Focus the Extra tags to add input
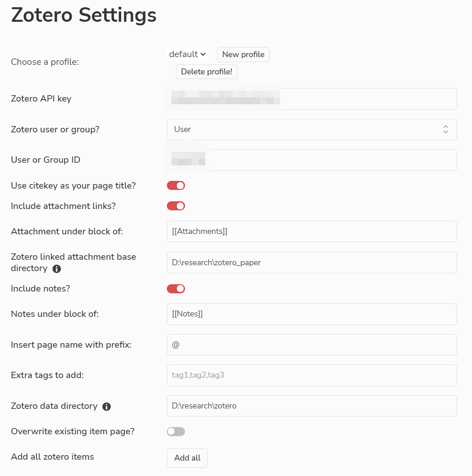This screenshot has height=476, width=472. 311,375
